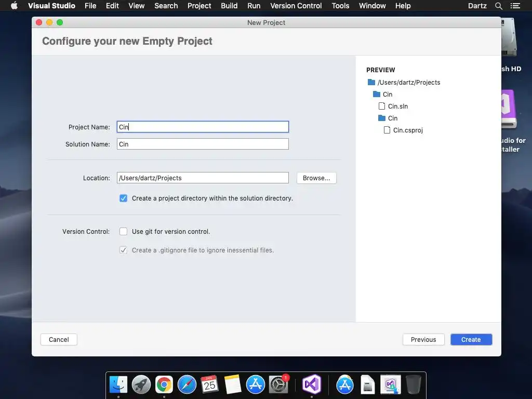Click the Cin.csproj file icon in preview
Viewport: 532px width, 399px height.
(x=387, y=130)
